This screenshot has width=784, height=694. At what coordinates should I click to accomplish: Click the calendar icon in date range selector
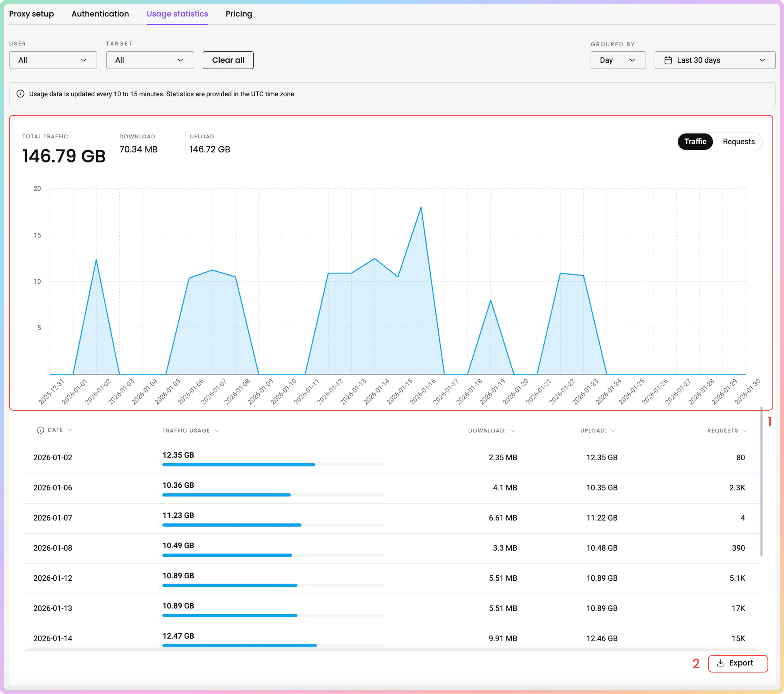[x=668, y=60]
